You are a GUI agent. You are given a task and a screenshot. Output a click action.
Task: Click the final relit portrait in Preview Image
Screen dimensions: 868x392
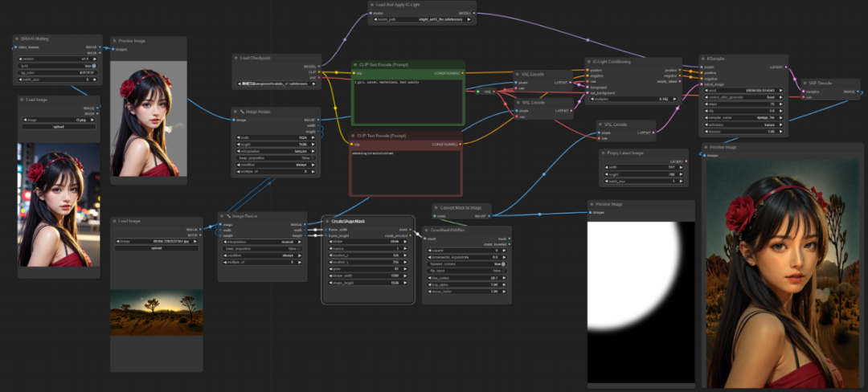(782, 274)
